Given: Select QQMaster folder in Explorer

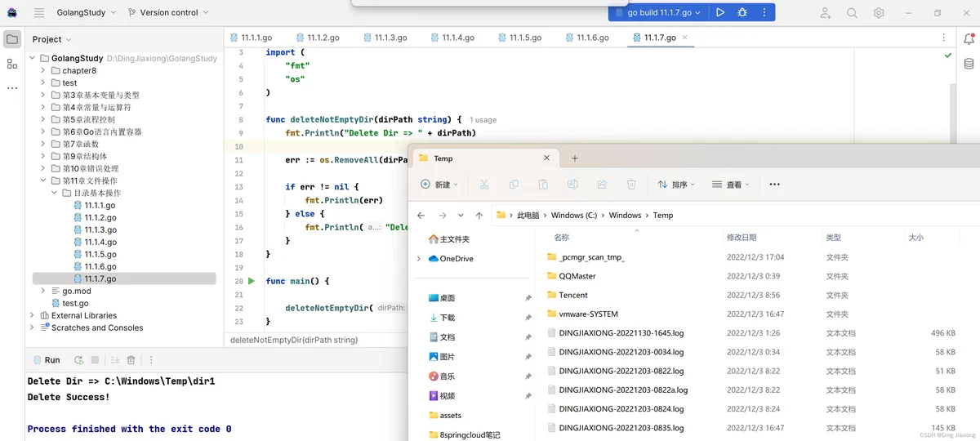Looking at the screenshot, I should click(x=577, y=276).
